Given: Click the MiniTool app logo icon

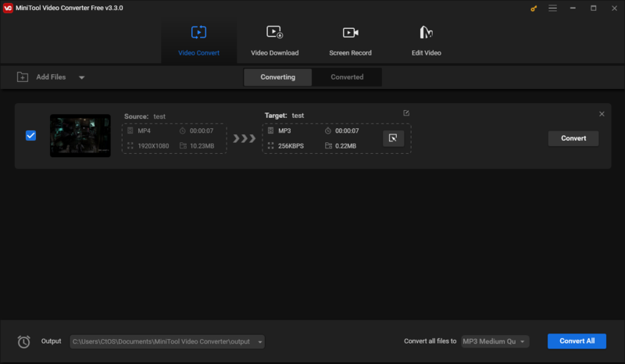Looking at the screenshot, I should click(8, 8).
